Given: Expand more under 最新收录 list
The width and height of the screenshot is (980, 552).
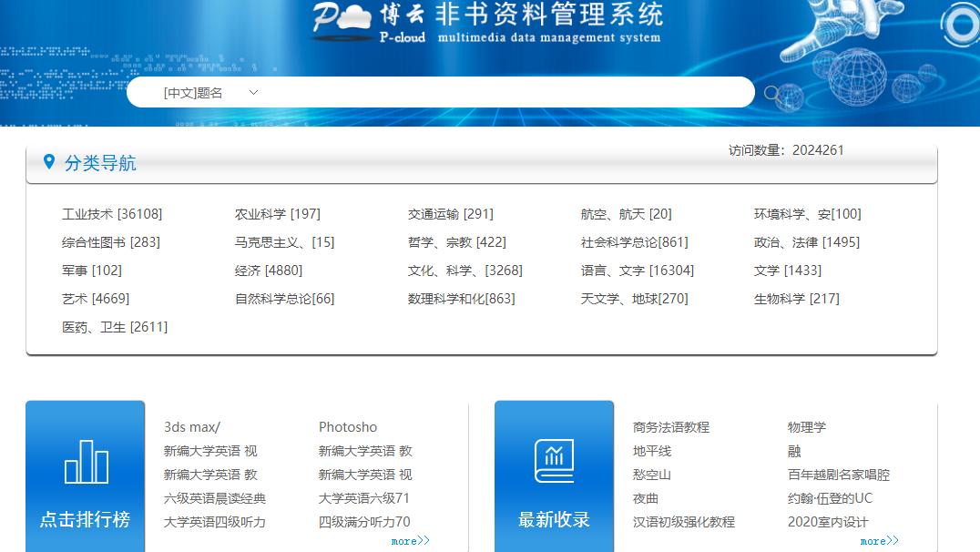Looking at the screenshot, I should pyautogui.click(x=879, y=541).
